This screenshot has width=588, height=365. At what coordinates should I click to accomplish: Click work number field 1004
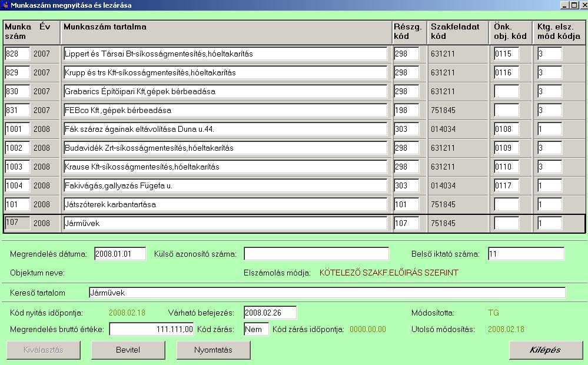pos(17,185)
